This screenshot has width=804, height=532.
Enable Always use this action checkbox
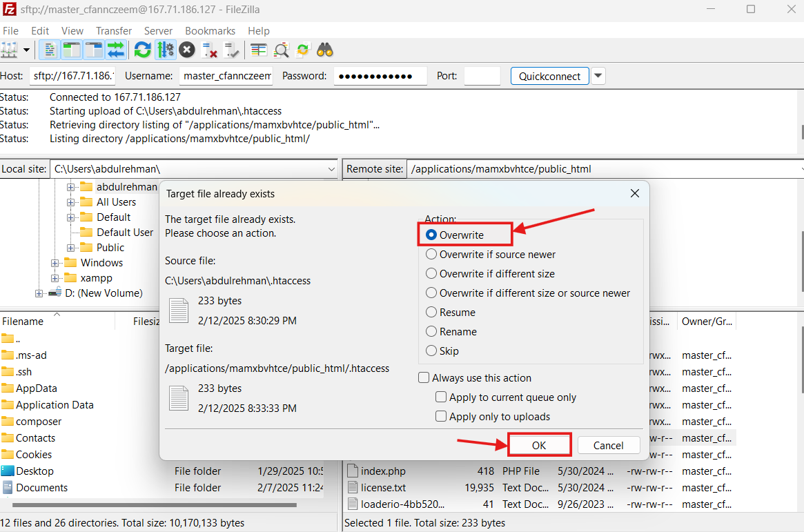[424, 378]
